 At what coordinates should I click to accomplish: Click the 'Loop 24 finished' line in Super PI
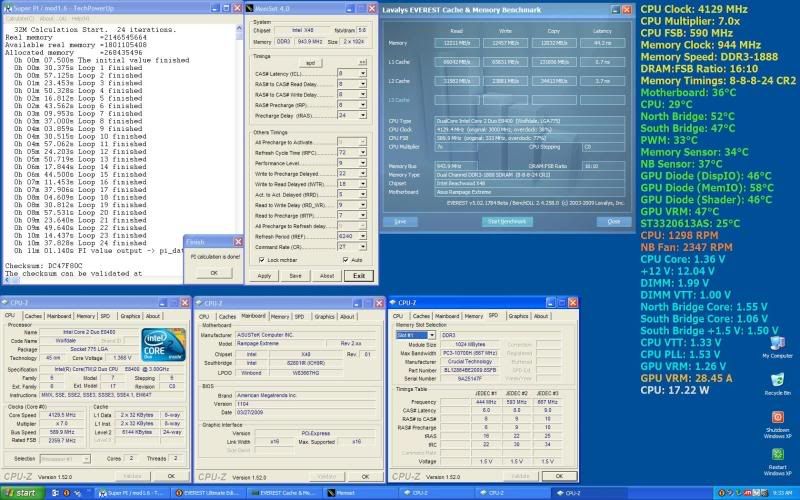click(78, 243)
